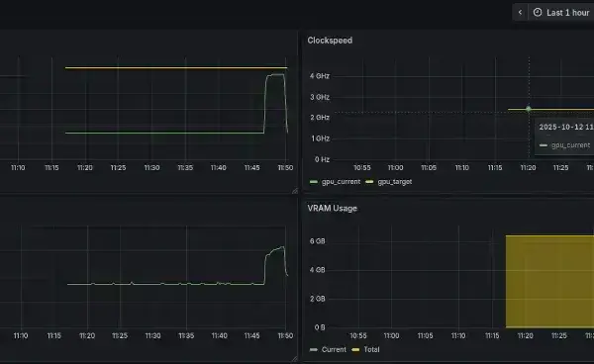594x364 pixels.
Task: Click the 0 B axis label in VRAM Usage
Action: pyautogui.click(x=320, y=327)
